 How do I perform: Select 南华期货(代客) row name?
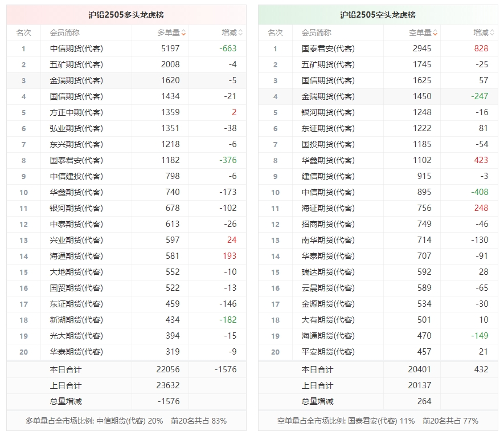(328, 240)
